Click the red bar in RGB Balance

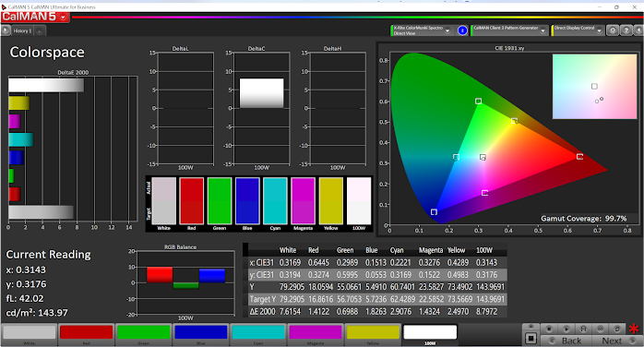coord(160,275)
